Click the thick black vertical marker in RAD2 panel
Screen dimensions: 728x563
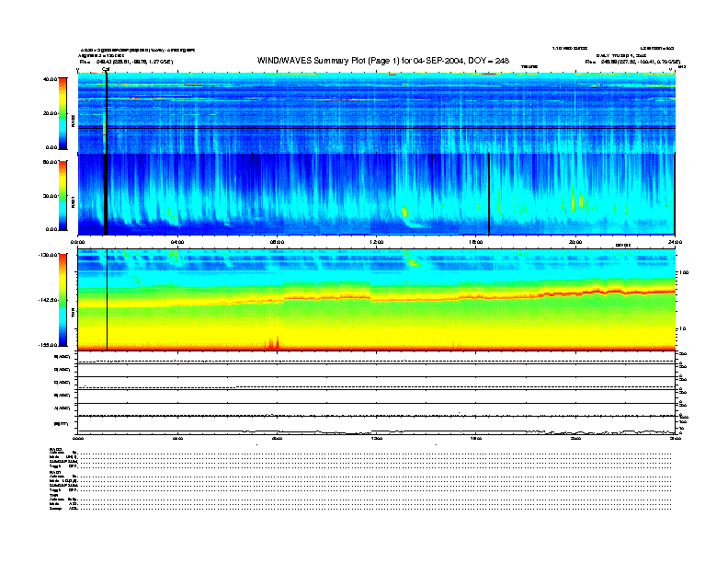click(107, 110)
